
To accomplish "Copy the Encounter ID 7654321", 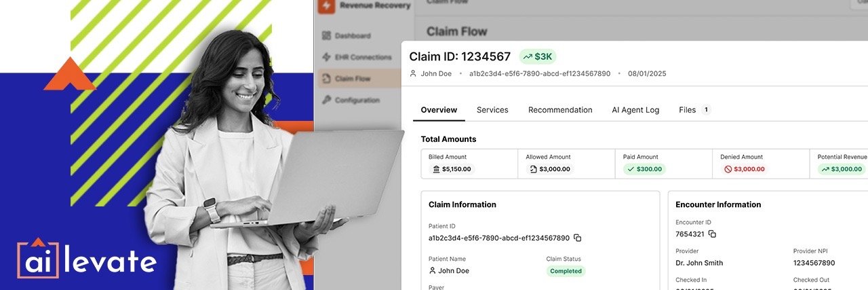I will 712,234.
